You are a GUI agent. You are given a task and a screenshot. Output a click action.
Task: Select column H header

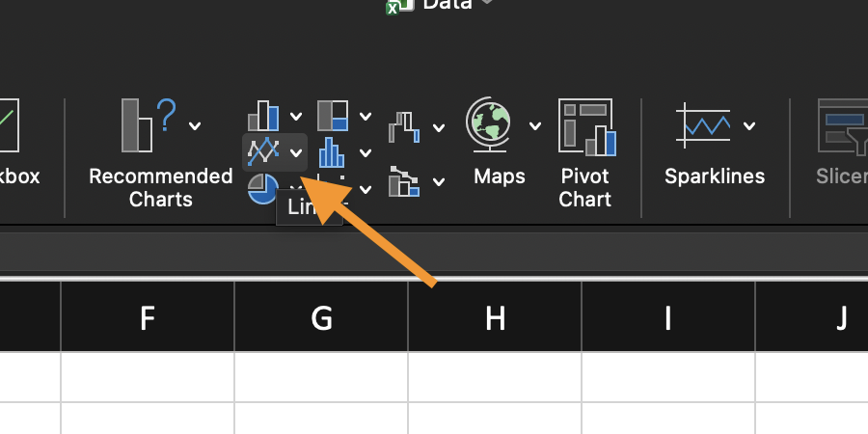pos(495,317)
